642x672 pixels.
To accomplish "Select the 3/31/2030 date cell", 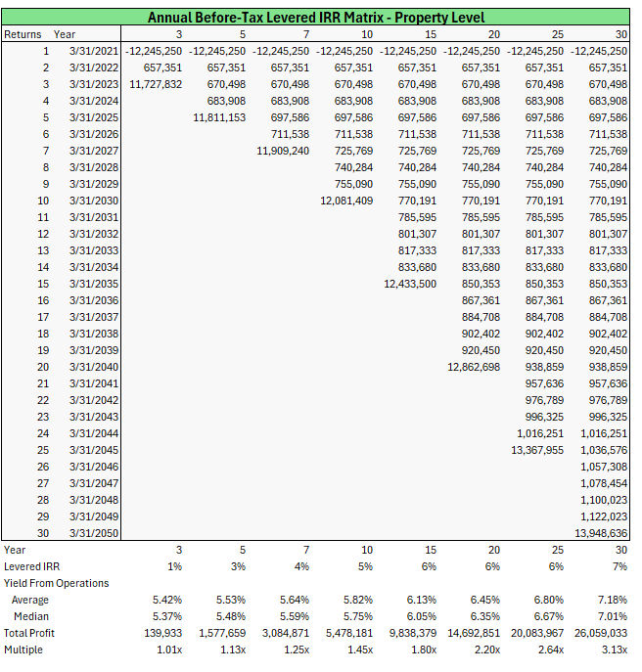I will click(x=94, y=201).
